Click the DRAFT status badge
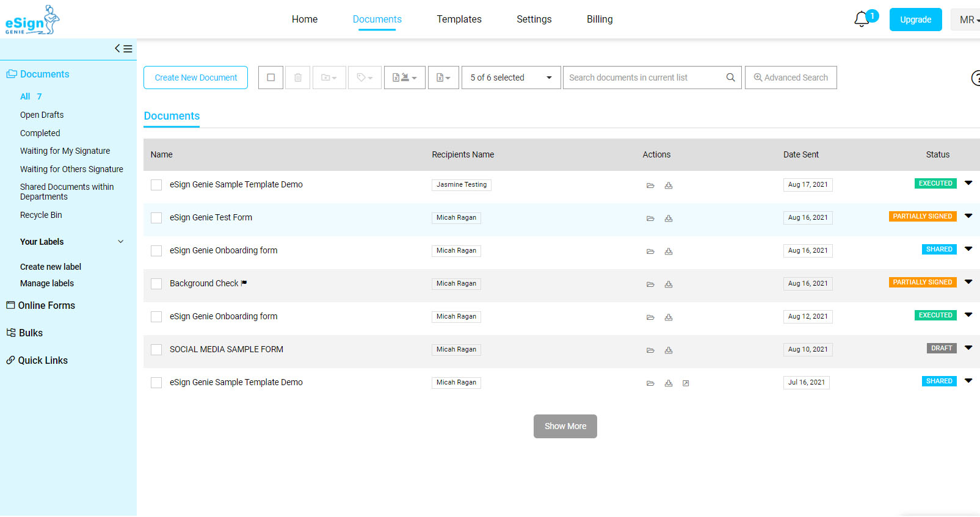The image size is (980, 517). pos(942,348)
